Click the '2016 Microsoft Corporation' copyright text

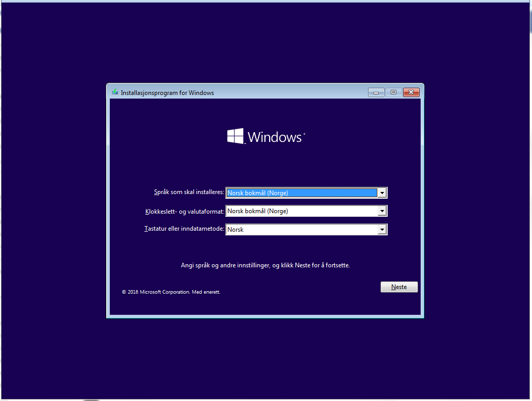(x=171, y=292)
